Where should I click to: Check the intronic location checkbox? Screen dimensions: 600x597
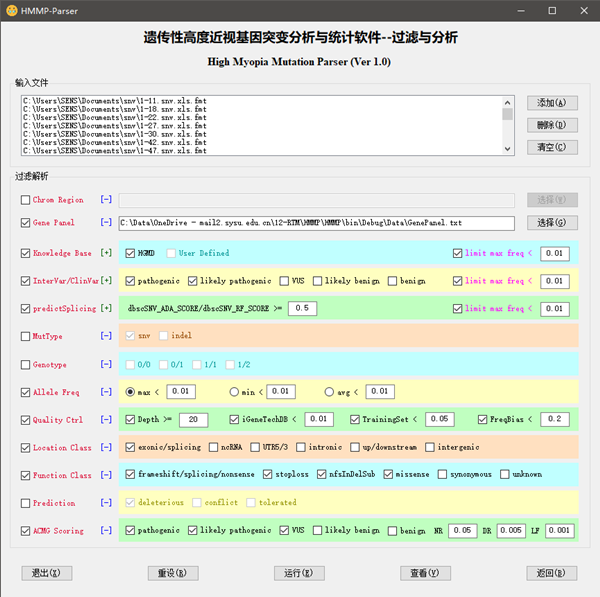(301, 447)
